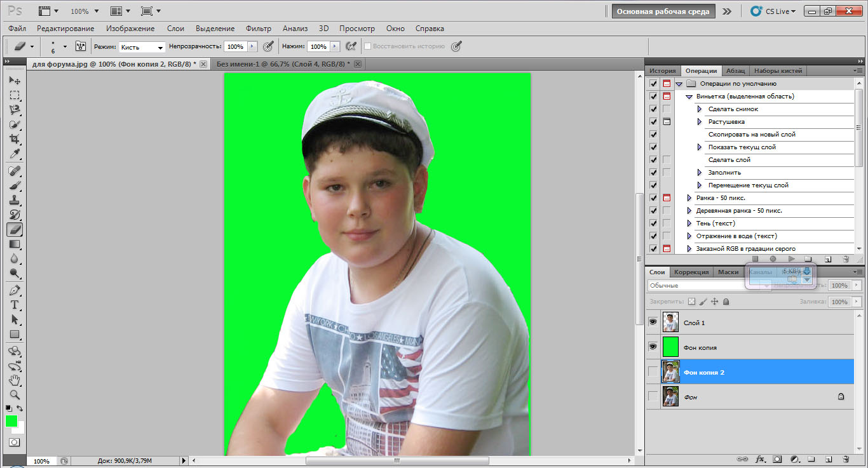Show the "Фон копия 2" layer

653,372
